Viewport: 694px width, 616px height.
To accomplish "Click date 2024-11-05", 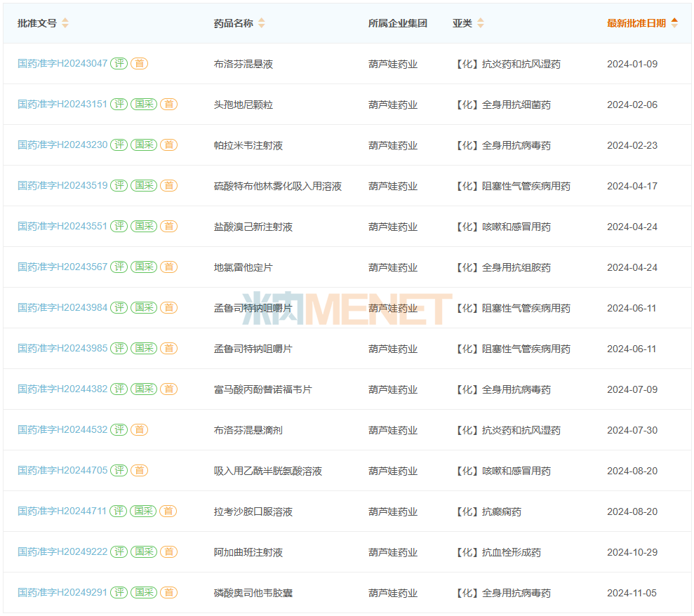I will pos(632,594).
